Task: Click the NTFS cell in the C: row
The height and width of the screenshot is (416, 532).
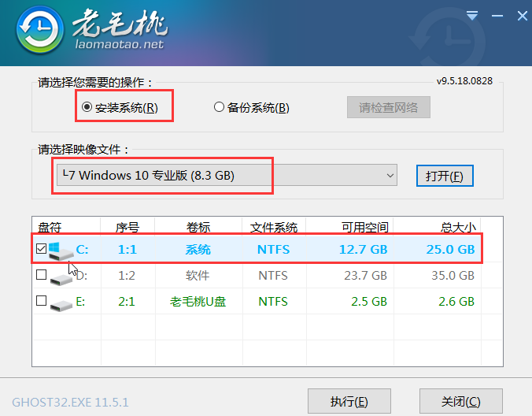Action: click(x=273, y=250)
